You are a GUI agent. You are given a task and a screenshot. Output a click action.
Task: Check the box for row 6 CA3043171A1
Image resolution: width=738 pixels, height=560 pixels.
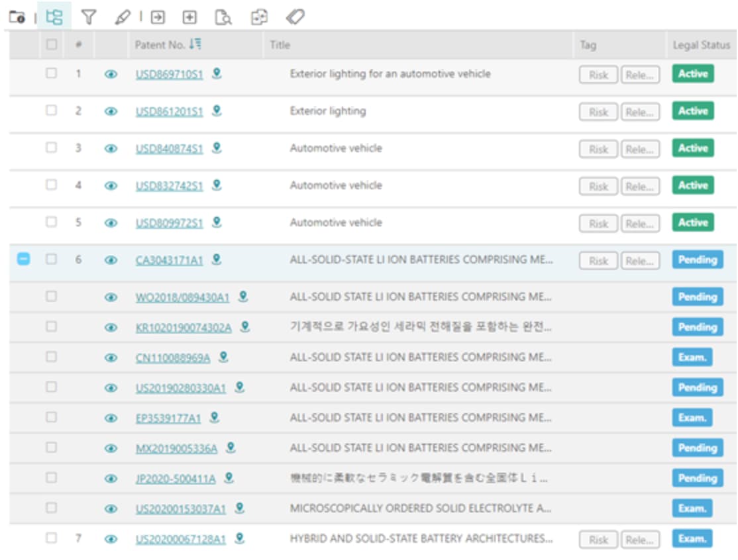pos(51,259)
